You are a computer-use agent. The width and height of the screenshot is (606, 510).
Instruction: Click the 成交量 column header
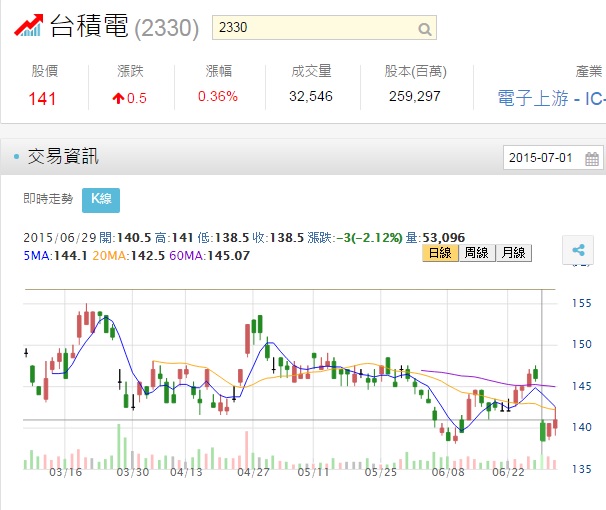311,71
